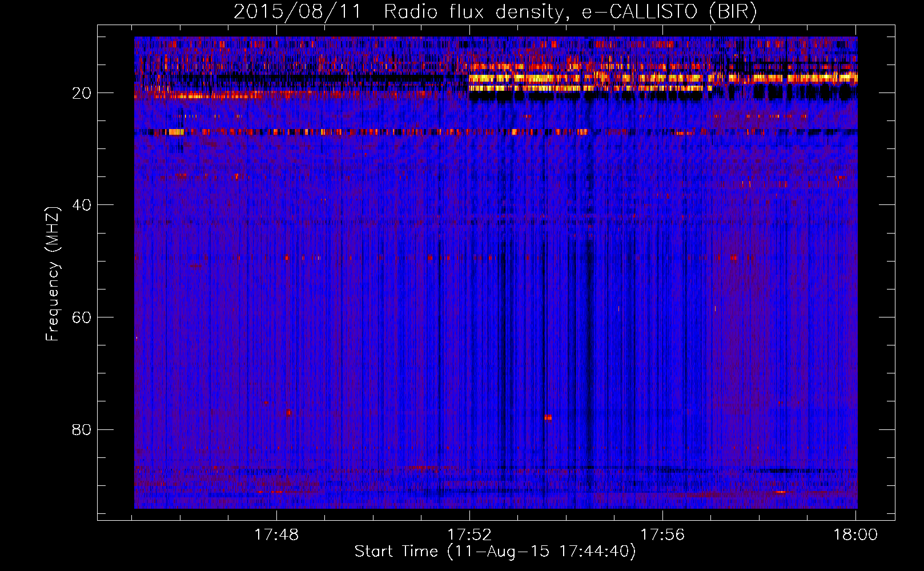924x571 pixels.
Task: Click the 60 frequency tick label
Action: click(82, 317)
